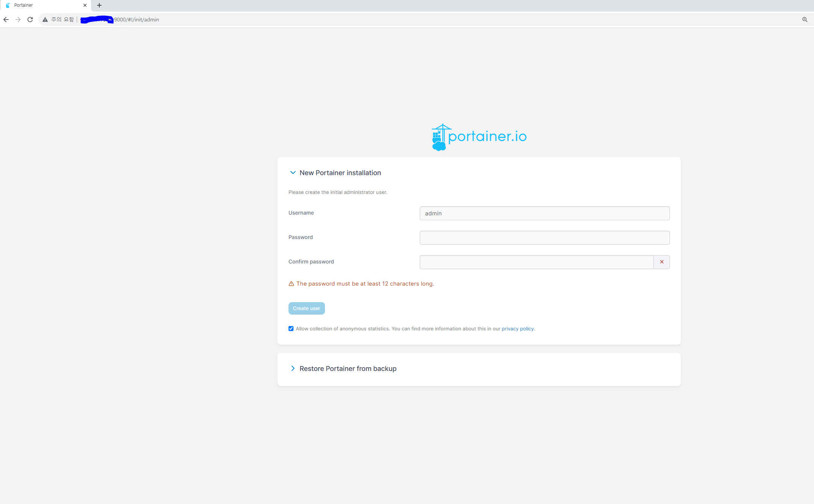Collapse the New Portainer installation section
The height and width of the screenshot is (504, 814).
click(293, 173)
